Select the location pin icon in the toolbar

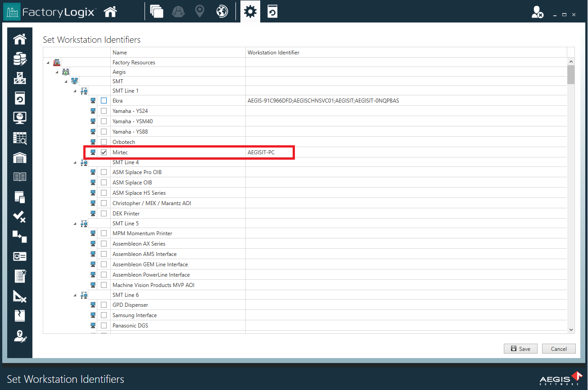(199, 11)
